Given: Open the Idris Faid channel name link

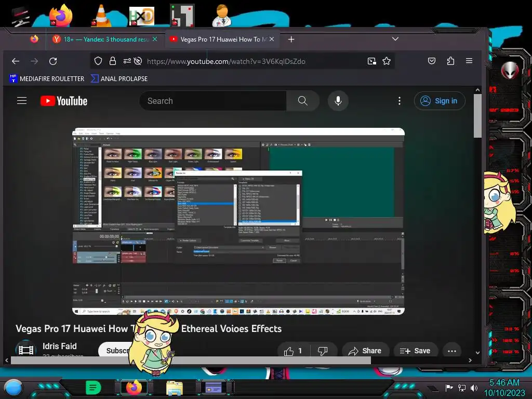Looking at the screenshot, I should click(x=60, y=346).
